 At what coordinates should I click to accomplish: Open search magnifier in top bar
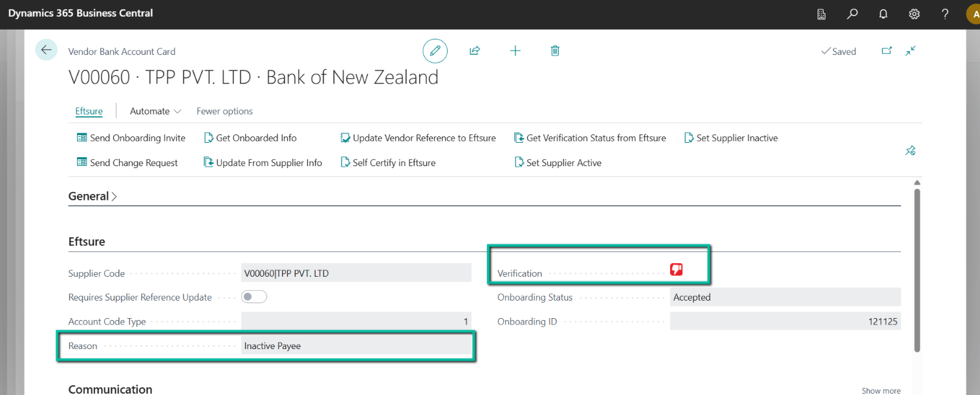853,14
